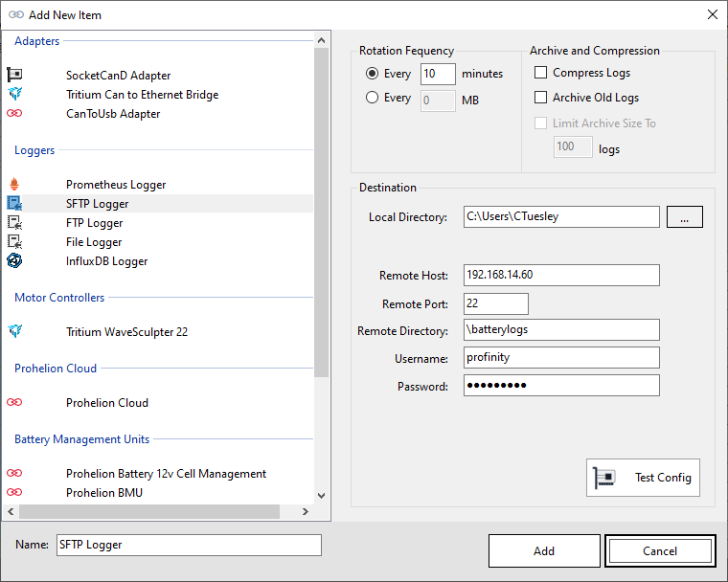
Task: Click the Cancel button
Action: tap(660, 551)
